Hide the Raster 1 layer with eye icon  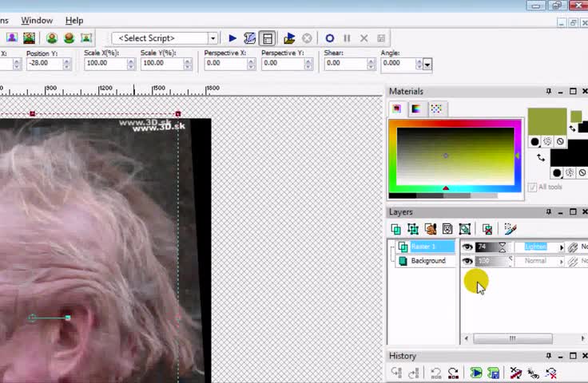point(467,247)
